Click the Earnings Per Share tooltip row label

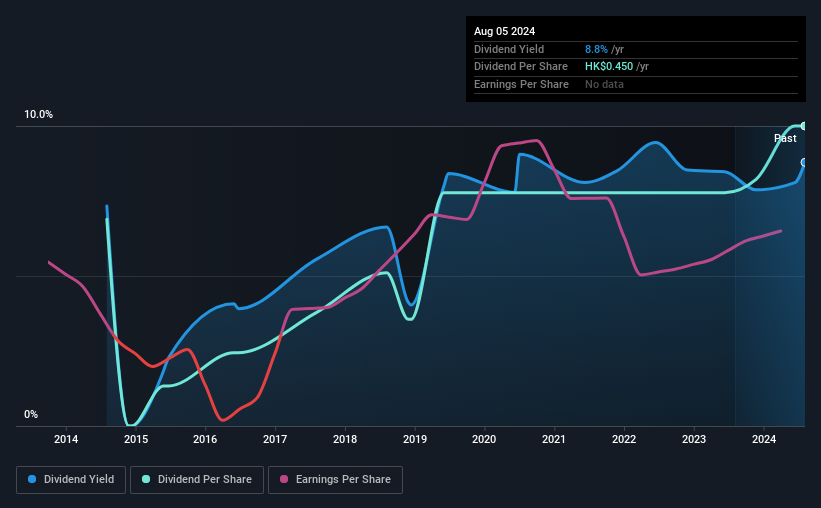521,84
